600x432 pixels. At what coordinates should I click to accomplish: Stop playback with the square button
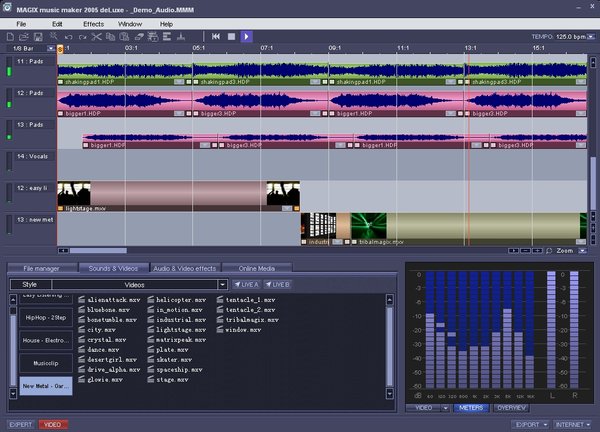[x=231, y=36]
